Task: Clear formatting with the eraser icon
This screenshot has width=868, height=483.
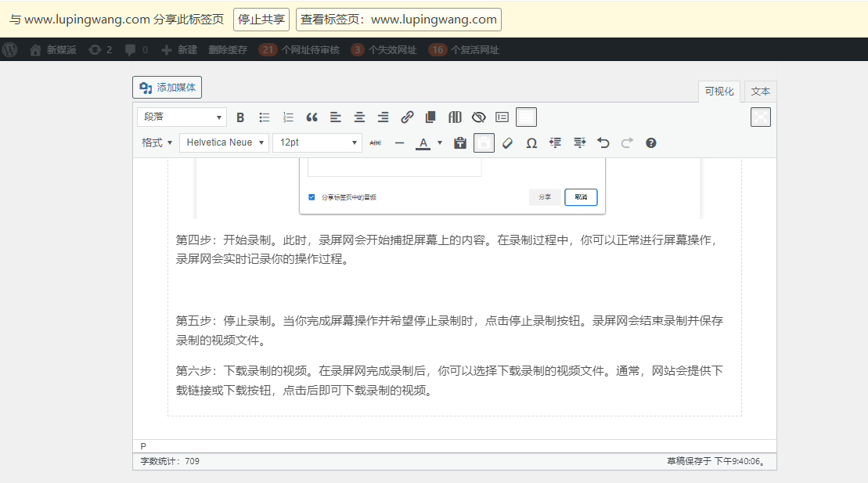Action: (x=508, y=142)
